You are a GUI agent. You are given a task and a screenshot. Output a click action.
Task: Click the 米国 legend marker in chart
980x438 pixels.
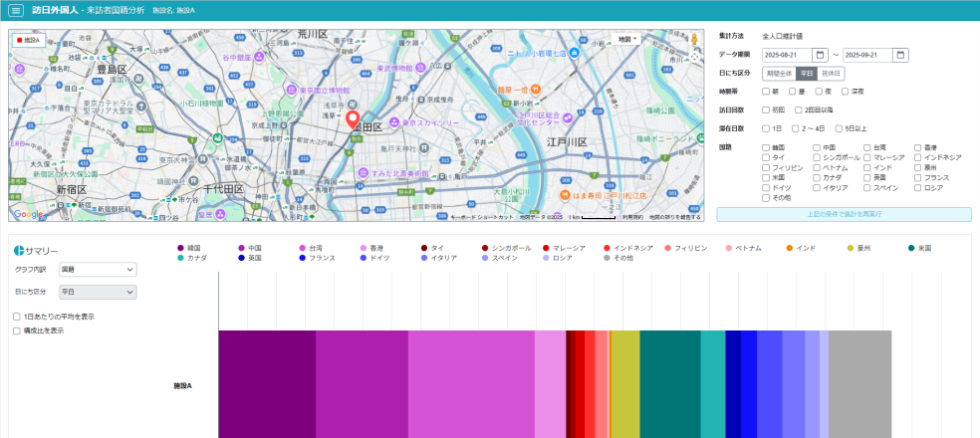(x=911, y=247)
